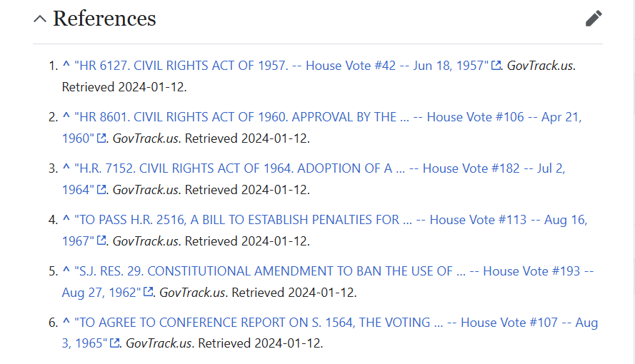
Task: Open HR 6127 Civil Rights Act 1957 link
Action: point(282,66)
